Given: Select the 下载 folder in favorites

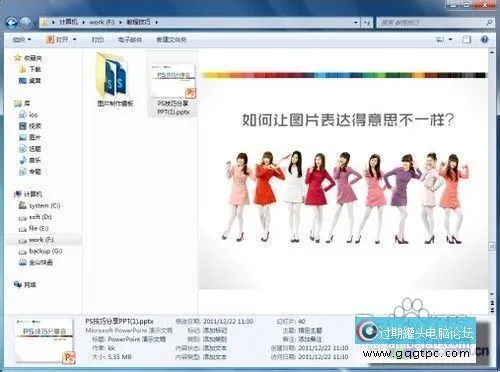Looking at the screenshot, I should [x=30, y=69].
